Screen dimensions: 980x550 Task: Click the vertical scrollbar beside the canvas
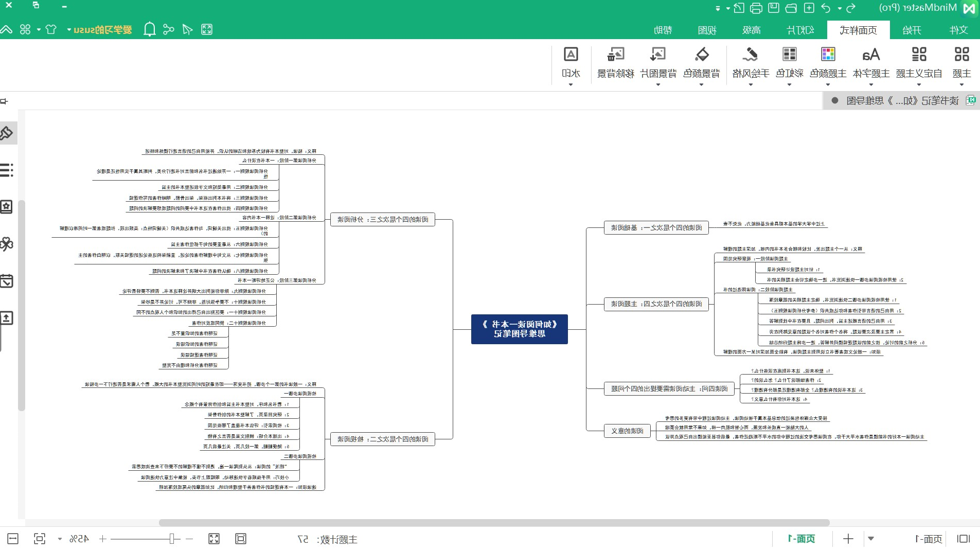pyautogui.click(x=22, y=305)
